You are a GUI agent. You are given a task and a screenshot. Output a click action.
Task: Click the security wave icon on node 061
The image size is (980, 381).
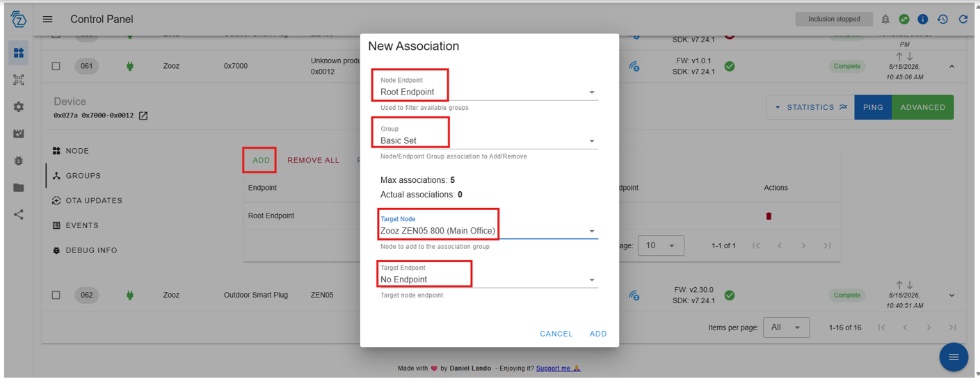click(x=634, y=67)
